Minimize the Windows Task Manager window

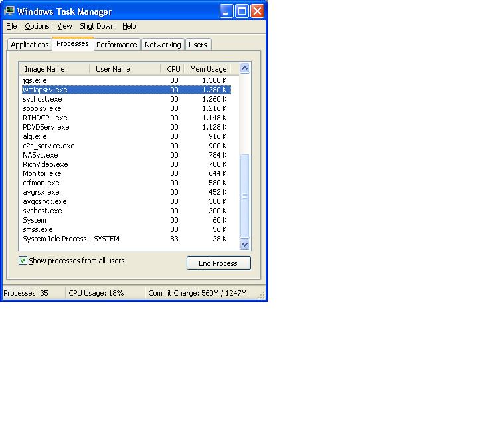pos(226,11)
